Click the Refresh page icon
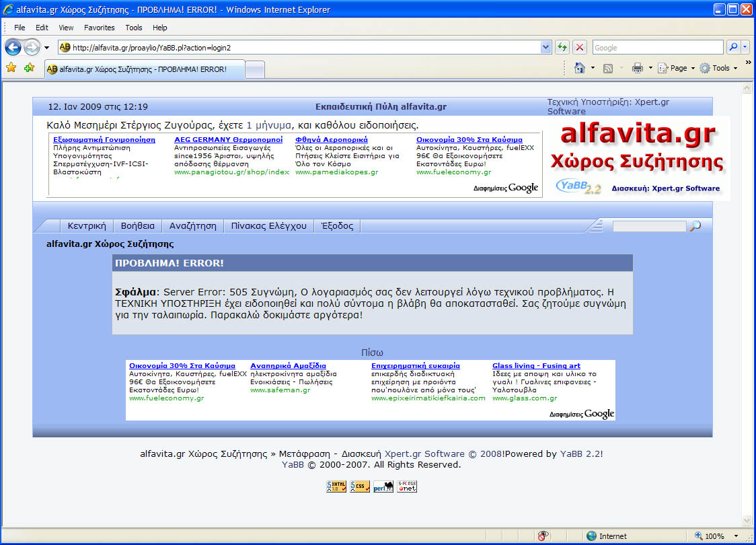Viewport: 756px width, 545px height. click(562, 48)
